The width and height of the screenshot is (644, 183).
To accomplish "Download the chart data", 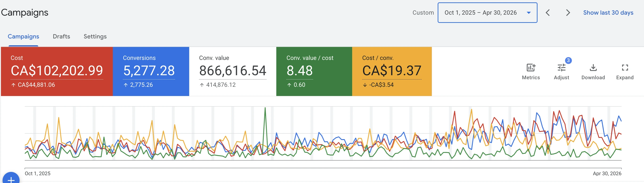I will [x=593, y=72].
